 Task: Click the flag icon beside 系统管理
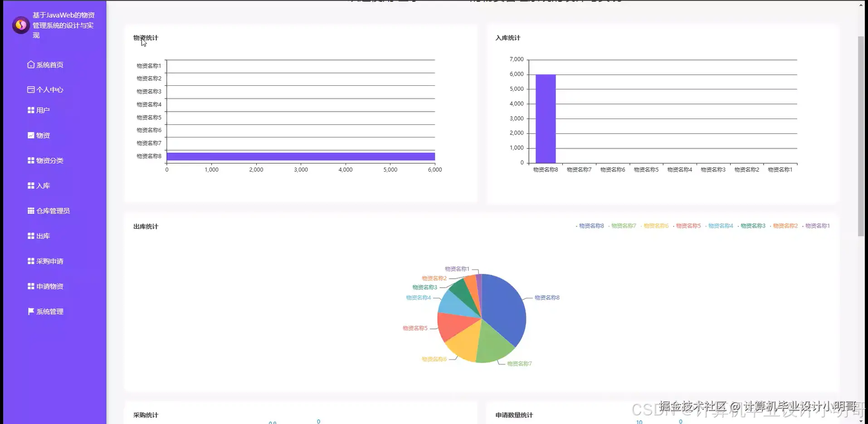point(31,311)
